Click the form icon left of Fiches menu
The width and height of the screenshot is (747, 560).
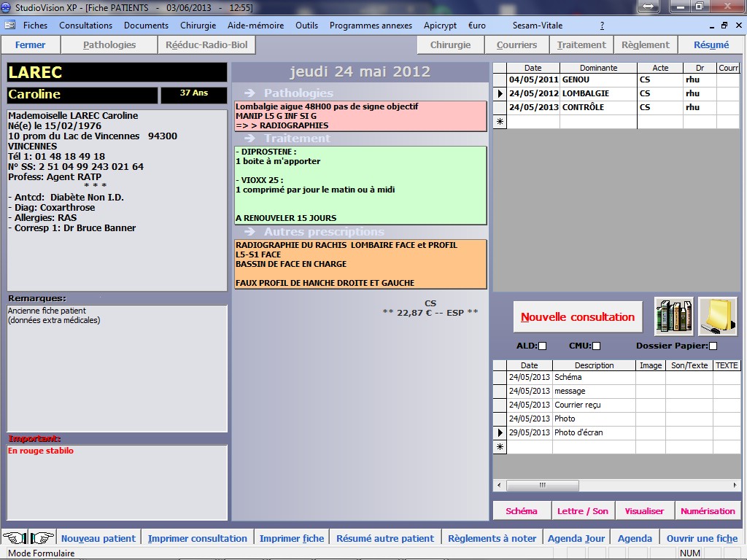(x=9, y=26)
